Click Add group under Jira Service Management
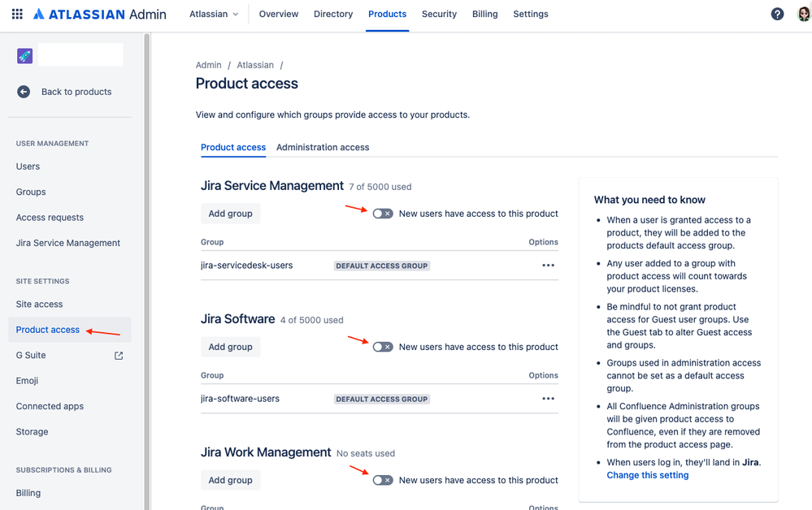This screenshot has width=812, height=510. [230, 214]
